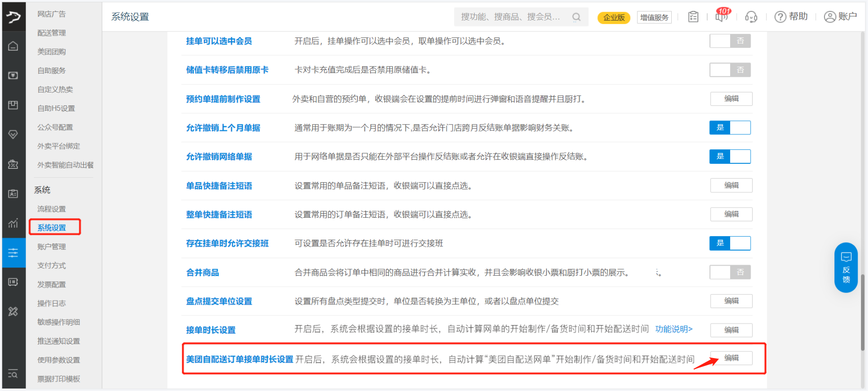Open 自助服务 menu item
The image size is (868, 391).
click(51, 71)
